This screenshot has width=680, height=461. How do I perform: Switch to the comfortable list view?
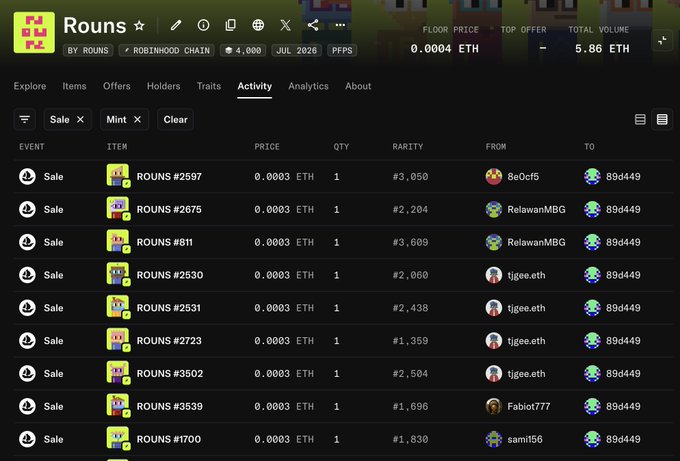coord(640,119)
